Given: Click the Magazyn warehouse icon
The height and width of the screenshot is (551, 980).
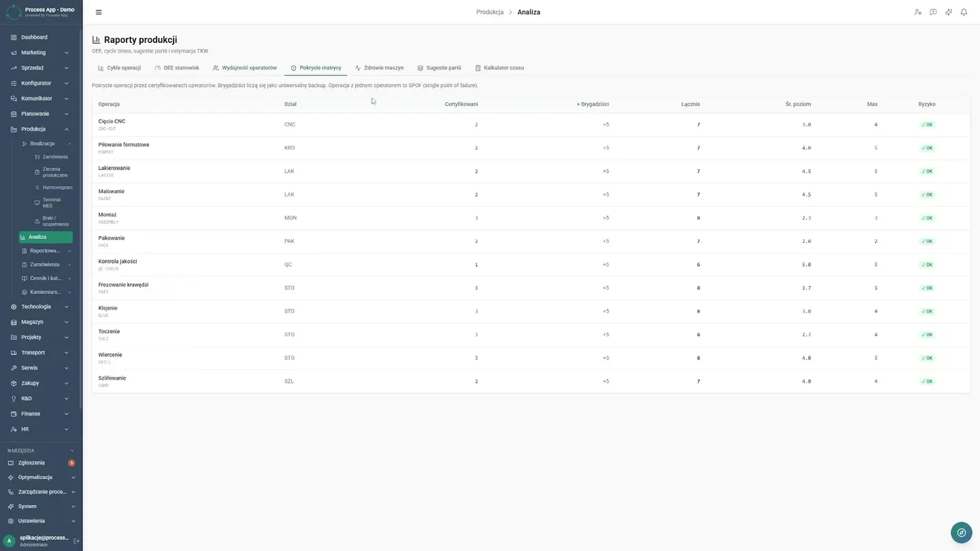Looking at the screenshot, I should click(x=14, y=322).
